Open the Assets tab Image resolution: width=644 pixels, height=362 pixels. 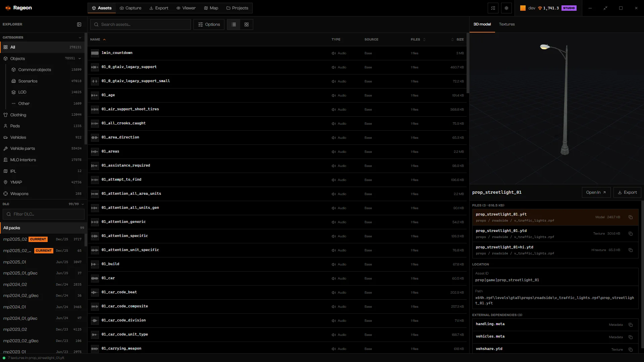(102, 8)
